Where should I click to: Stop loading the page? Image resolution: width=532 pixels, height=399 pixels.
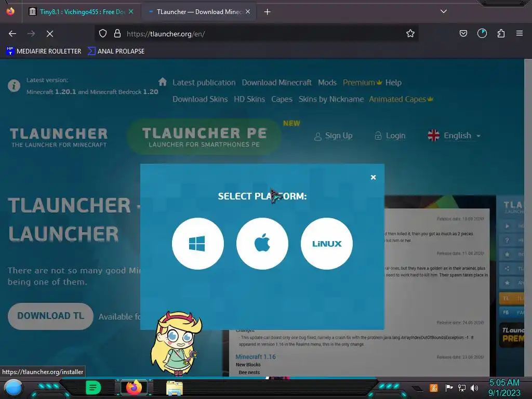click(x=49, y=34)
